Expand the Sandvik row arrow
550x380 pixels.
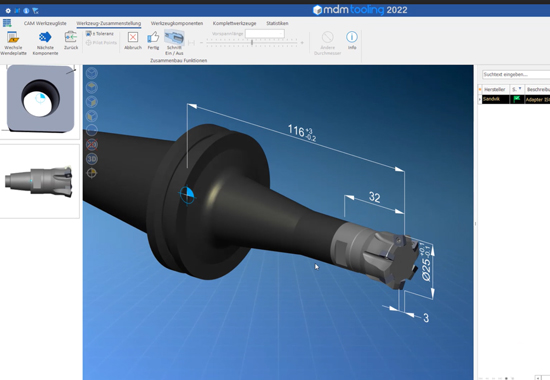point(480,100)
